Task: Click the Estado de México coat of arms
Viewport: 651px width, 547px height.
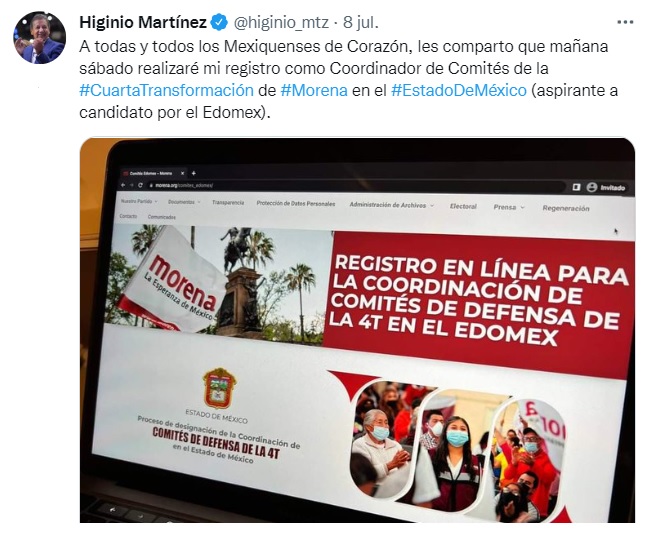Action: click(x=219, y=388)
